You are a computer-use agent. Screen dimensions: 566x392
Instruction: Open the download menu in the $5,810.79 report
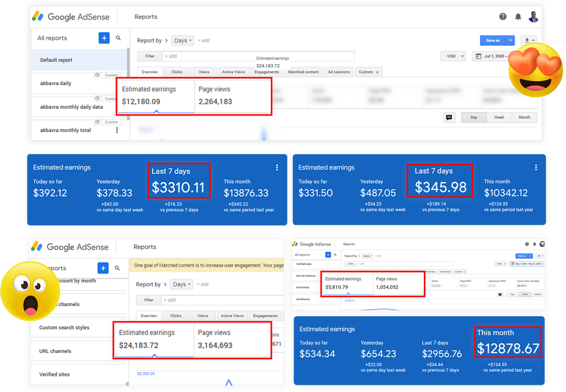tap(539, 256)
